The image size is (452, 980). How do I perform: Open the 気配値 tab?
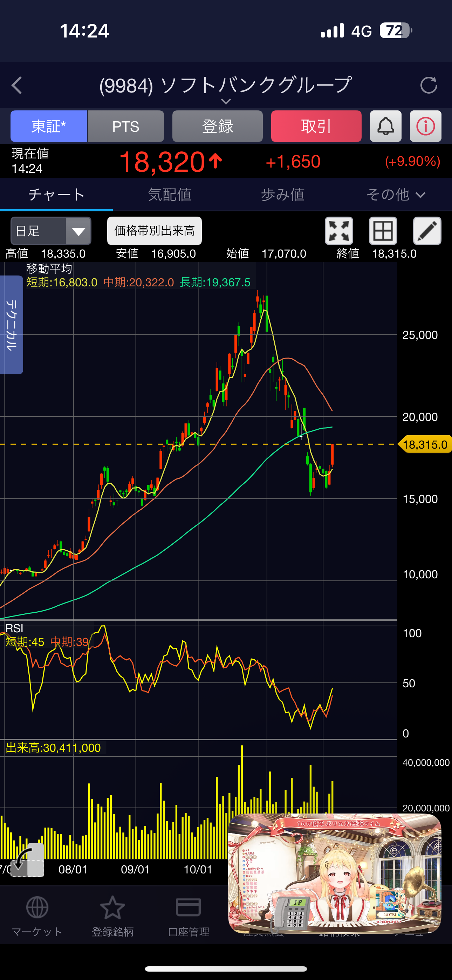pos(169,195)
